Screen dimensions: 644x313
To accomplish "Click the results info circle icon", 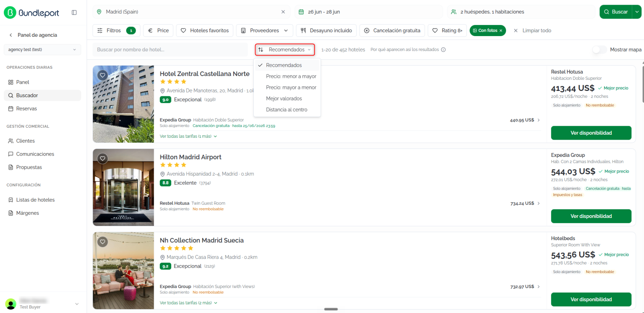I will point(444,49).
